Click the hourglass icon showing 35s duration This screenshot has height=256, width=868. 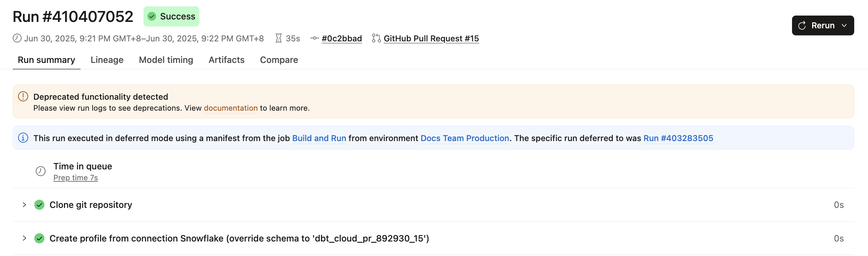tap(279, 38)
